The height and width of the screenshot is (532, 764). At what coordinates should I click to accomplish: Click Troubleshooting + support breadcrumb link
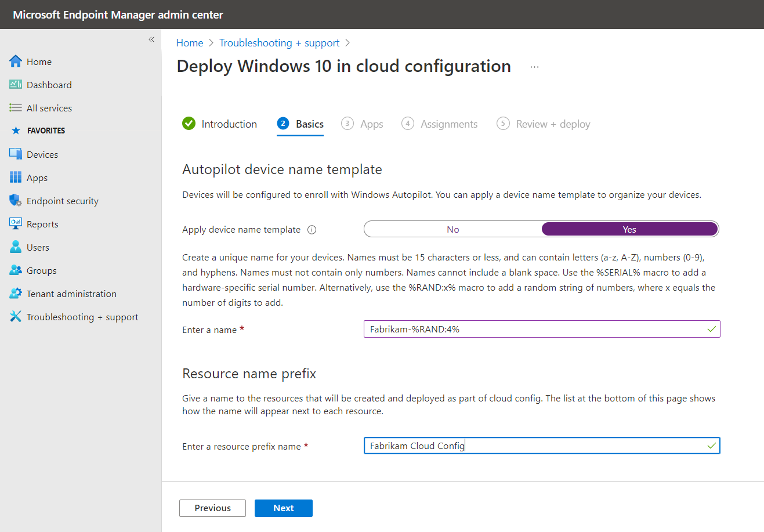click(279, 43)
